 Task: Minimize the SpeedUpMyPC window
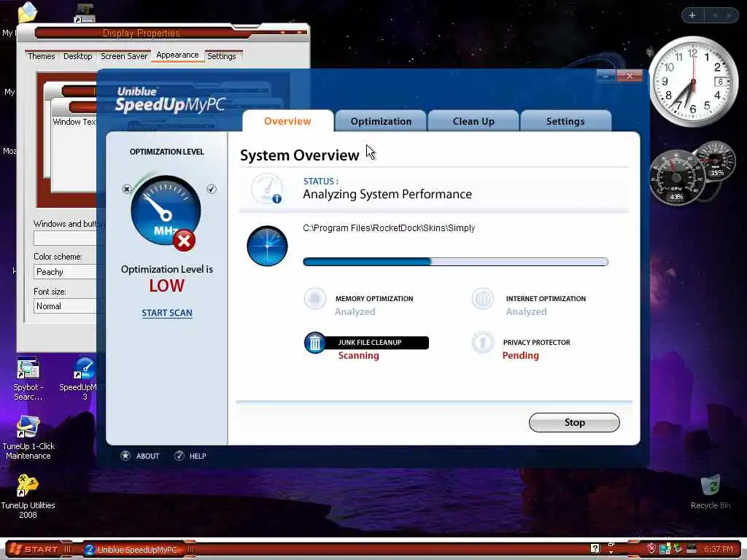point(605,76)
